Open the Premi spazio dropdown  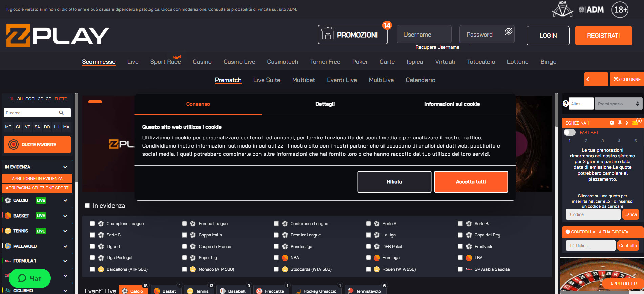tap(618, 104)
